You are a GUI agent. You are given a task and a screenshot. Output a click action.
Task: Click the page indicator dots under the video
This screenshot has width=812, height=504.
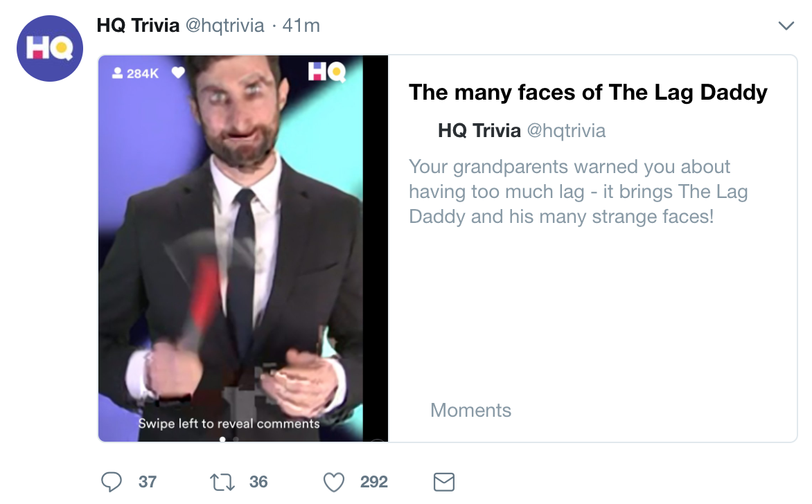tap(229, 439)
